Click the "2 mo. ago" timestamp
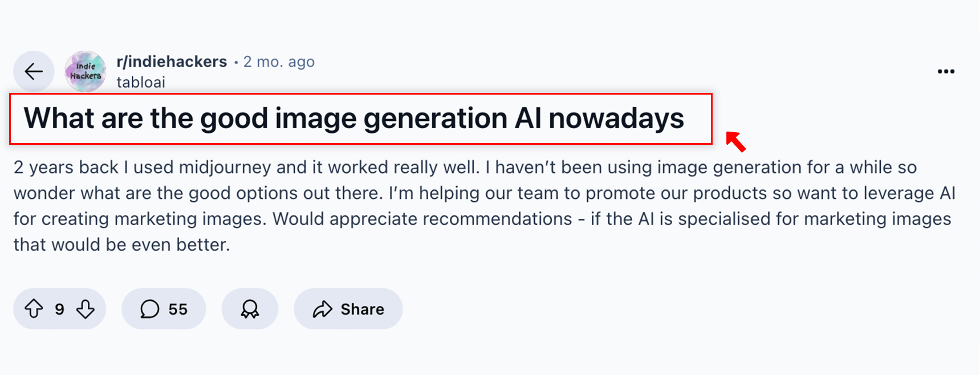The image size is (980, 375). (x=279, y=62)
